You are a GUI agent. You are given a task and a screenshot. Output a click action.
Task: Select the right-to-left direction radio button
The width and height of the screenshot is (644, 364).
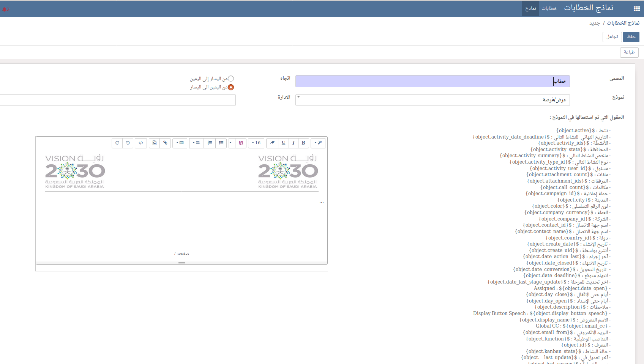(x=231, y=87)
